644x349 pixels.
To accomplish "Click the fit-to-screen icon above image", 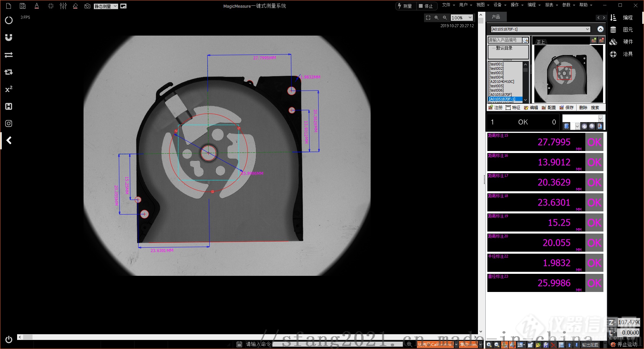I will coord(428,18).
